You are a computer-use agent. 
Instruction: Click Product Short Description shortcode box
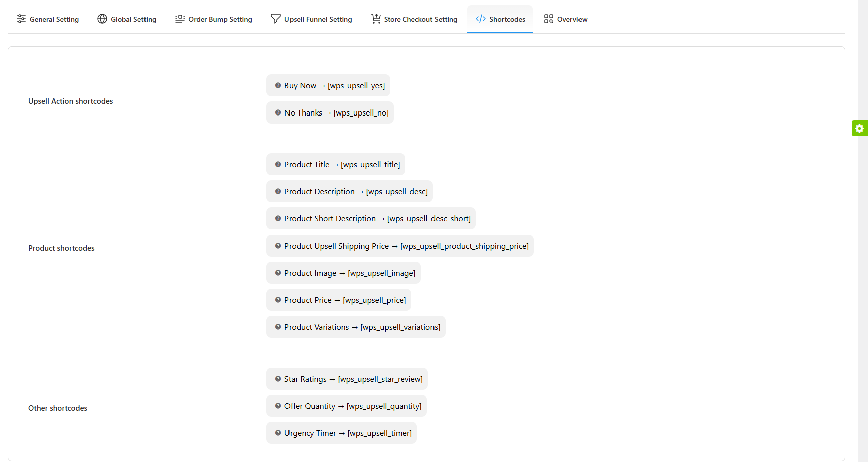coord(371,219)
